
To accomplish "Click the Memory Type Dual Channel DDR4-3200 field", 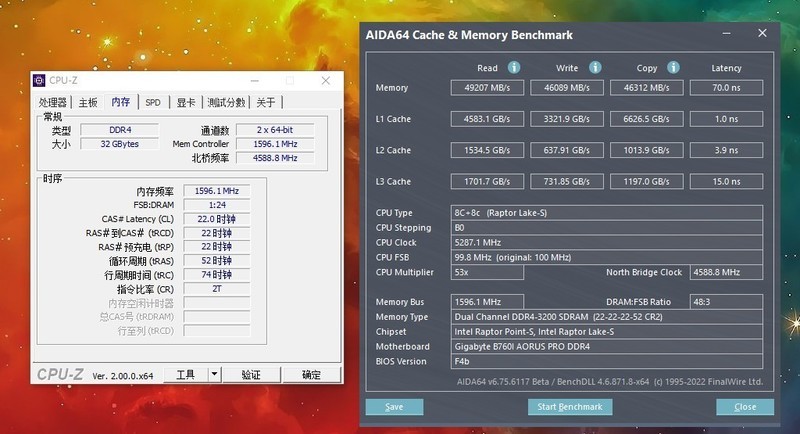I will [607, 317].
